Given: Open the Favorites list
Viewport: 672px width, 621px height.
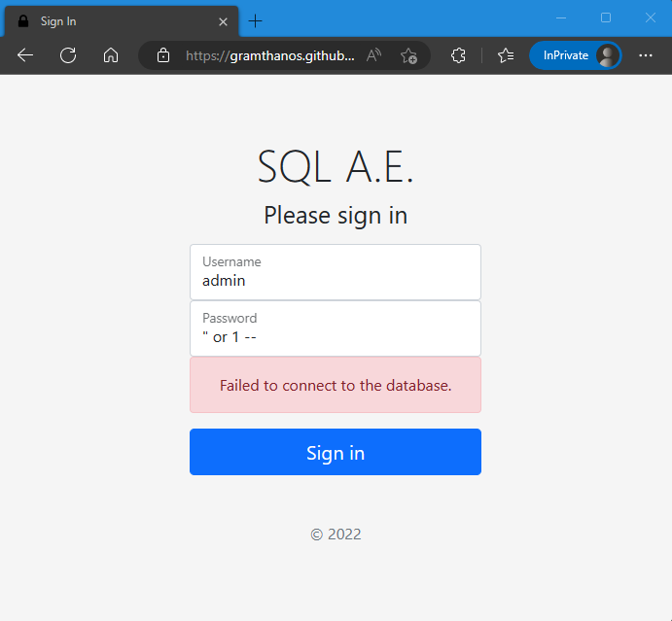Looking at the screenshot, I should (x=506, y=55).
